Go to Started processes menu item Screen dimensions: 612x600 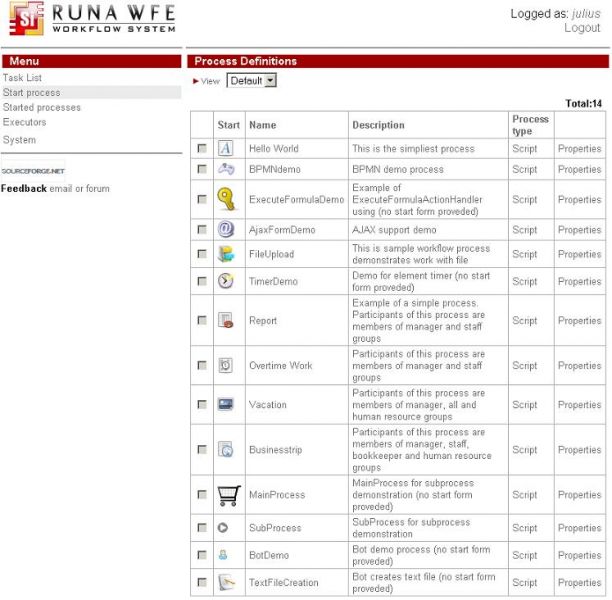(x=42, y=107)
